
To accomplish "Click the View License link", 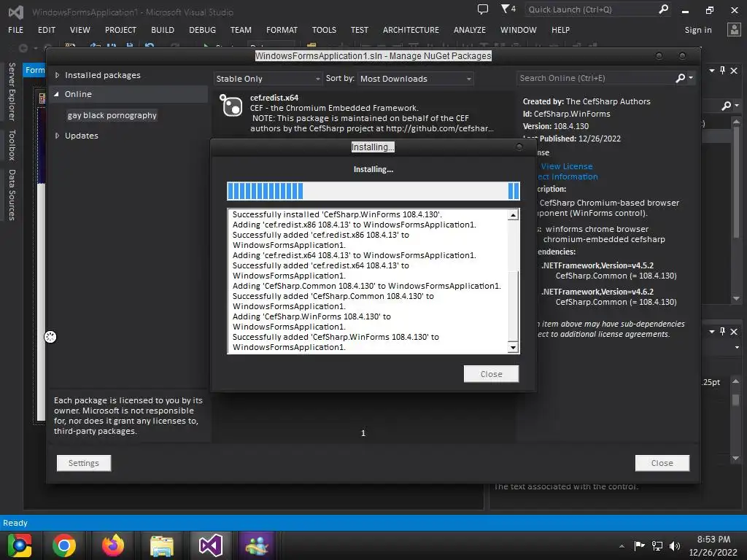I will (x=566, y=166).
